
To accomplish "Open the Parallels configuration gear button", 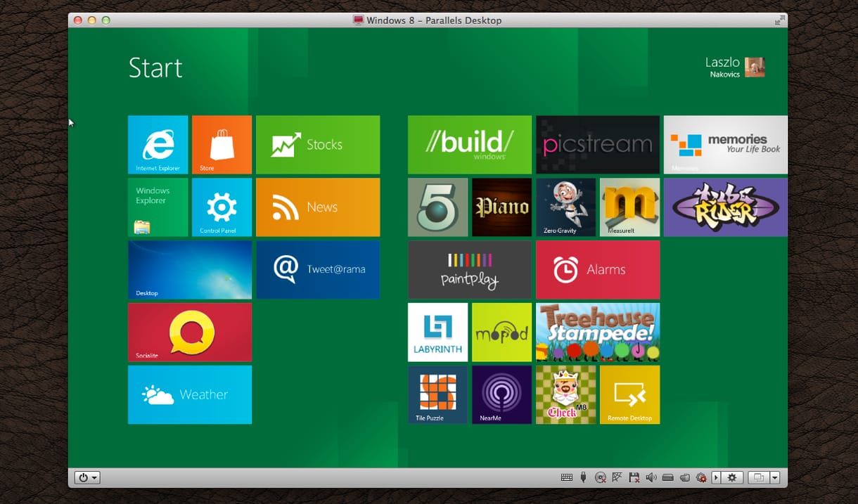I will [x=732, y=478].
